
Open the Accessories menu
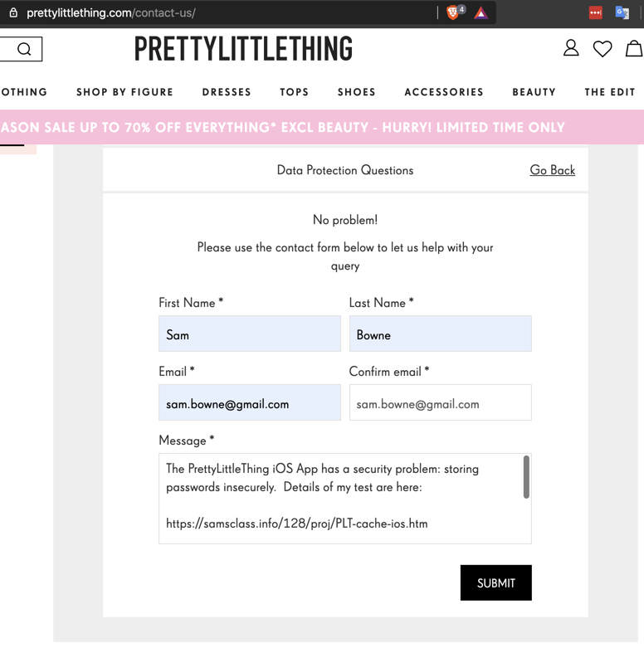tap(444, 92)
